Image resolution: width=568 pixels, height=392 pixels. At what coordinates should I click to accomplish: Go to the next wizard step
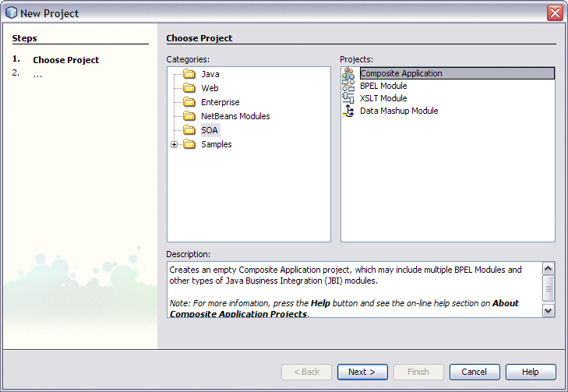click(362, 372)
